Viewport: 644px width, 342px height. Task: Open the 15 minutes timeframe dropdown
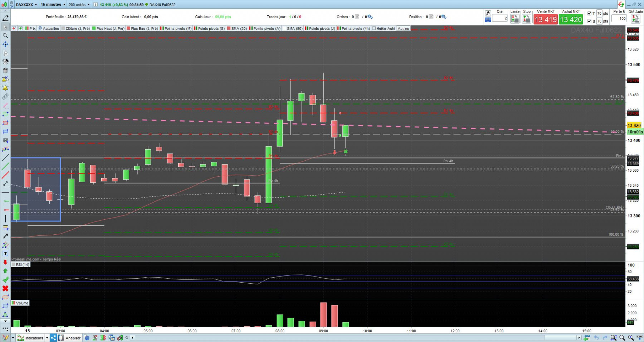pyautogui.click(x=53, y=5)
